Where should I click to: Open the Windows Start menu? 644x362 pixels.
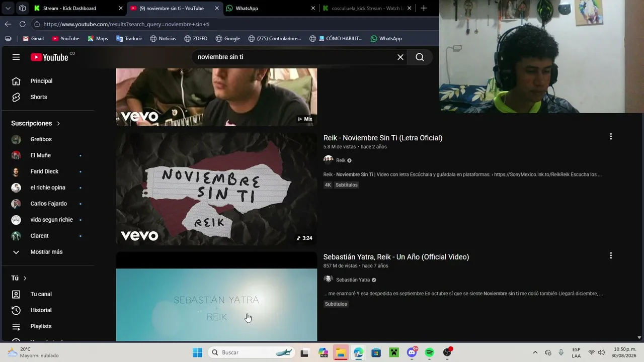pyautogui.click(x=197, y=352)
